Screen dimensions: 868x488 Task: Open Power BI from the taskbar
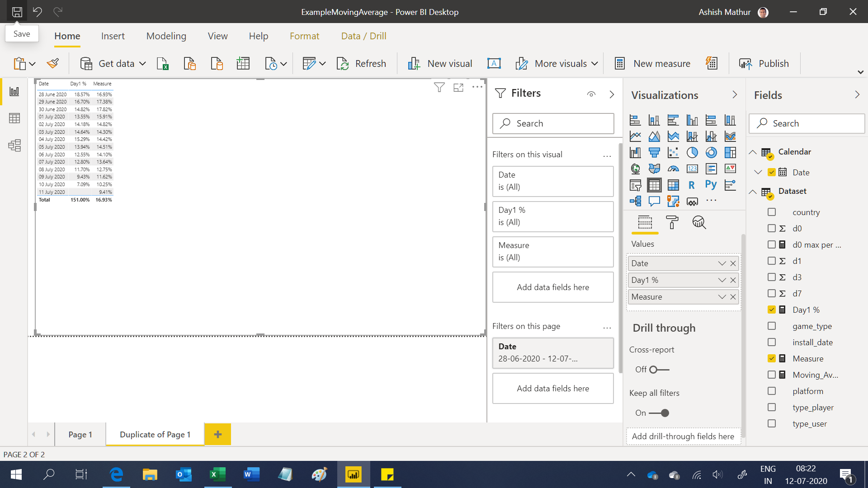[353, 474]
